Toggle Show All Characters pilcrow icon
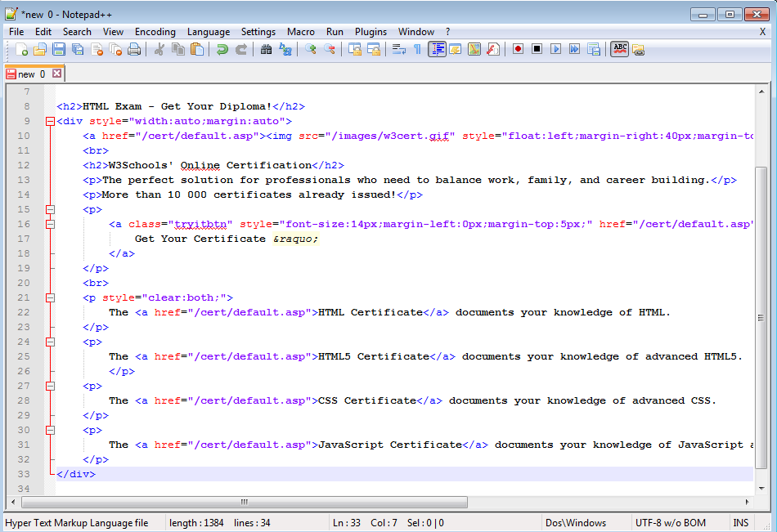Viewport: 777px width, 532px height. pyautogui.click(x=417, y=49)
